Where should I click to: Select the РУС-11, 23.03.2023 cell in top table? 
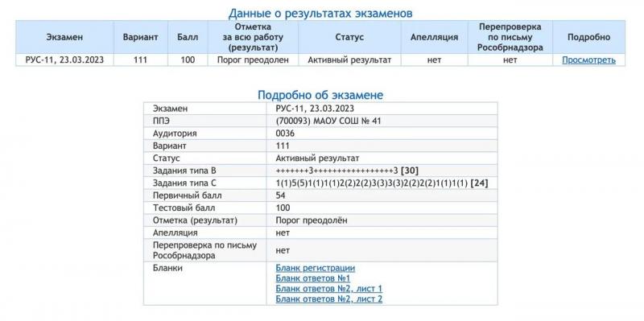click(64, 60)
